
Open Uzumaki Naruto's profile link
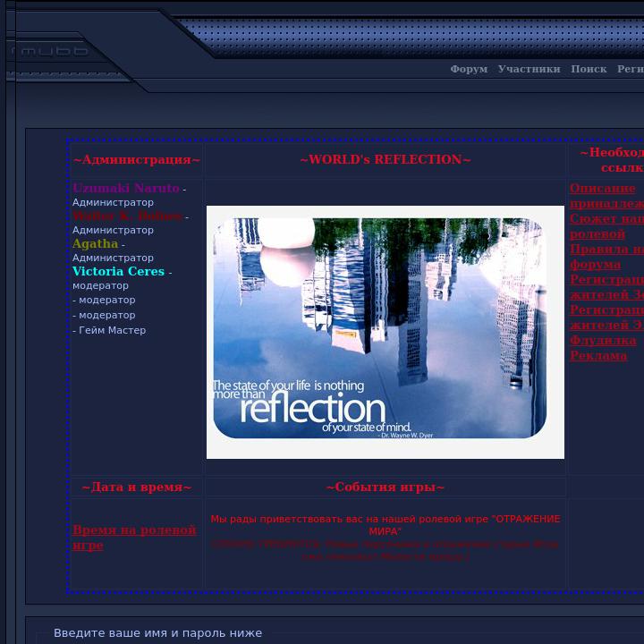point(126,188)
